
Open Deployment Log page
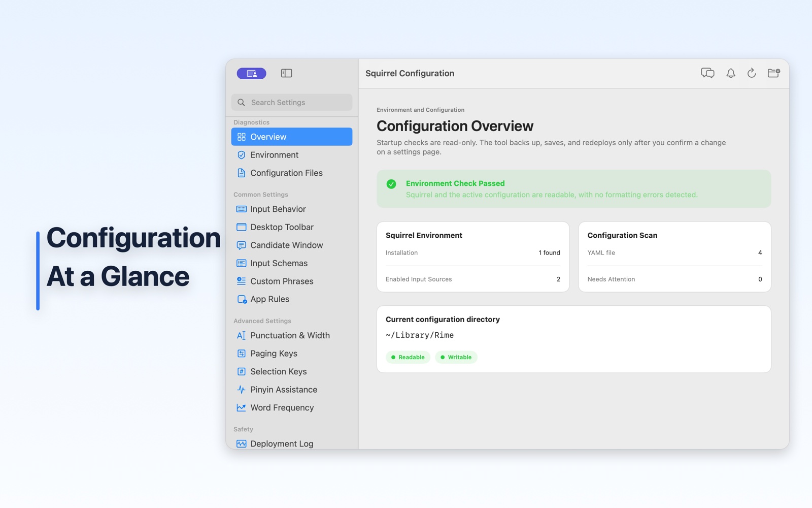(x=292, y=443)
